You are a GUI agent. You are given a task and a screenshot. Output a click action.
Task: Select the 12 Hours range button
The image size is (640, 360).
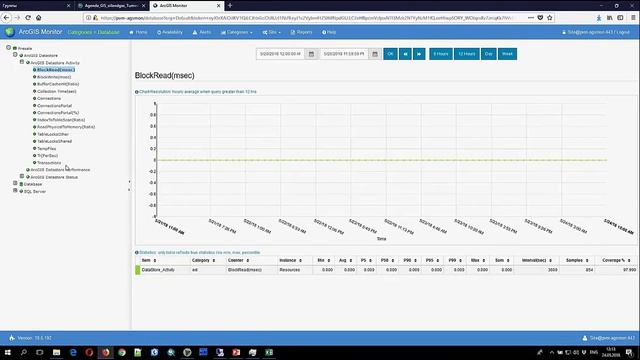coord(467,54)
